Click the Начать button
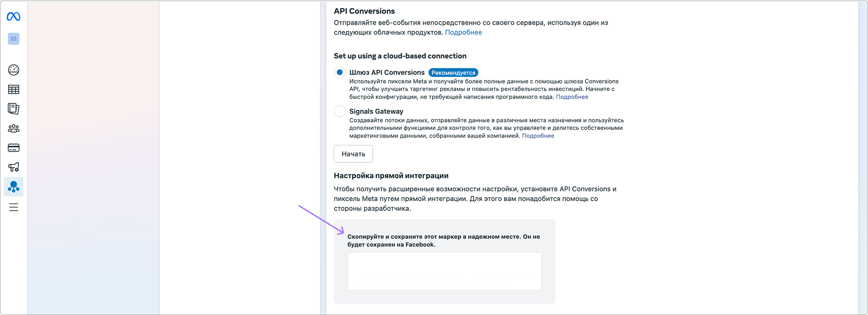868x315 pixels. (x=353, y=154)
